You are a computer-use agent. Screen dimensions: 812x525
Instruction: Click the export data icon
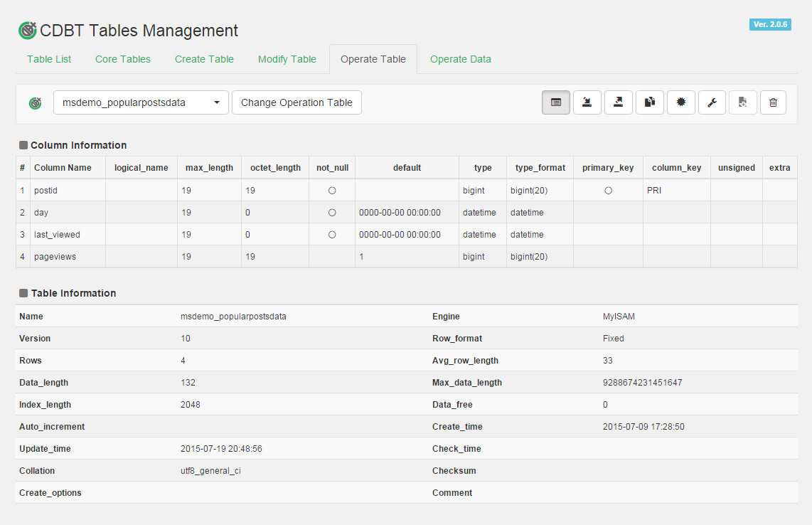[x=619, y=102]
